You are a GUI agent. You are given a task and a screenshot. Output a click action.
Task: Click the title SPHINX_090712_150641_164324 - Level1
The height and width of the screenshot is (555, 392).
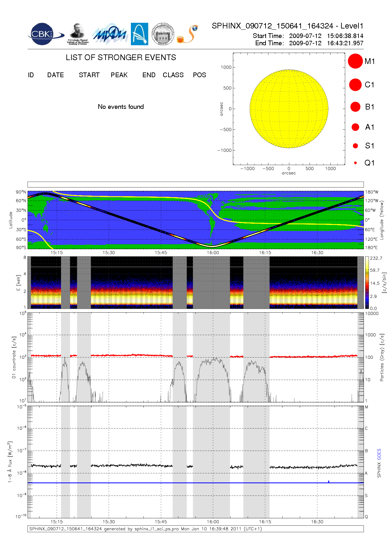point(288,26)
